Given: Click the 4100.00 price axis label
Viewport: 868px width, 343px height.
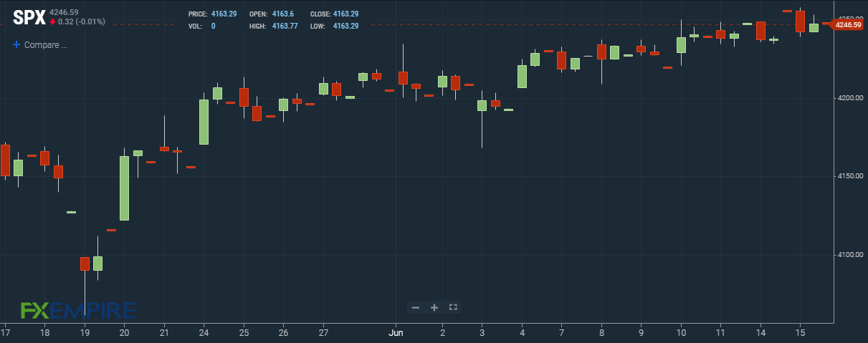Looking at the screenshot, I should click(849, 255).
